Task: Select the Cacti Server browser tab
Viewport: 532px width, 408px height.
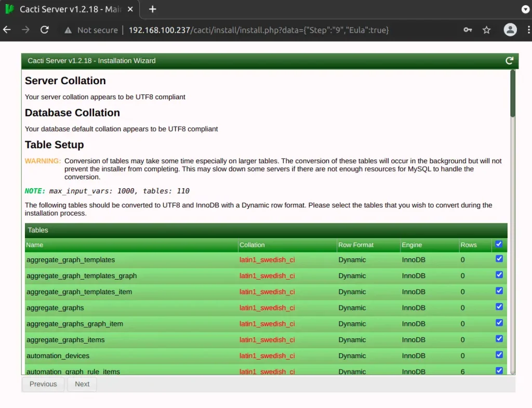Action: coord(68,9)
